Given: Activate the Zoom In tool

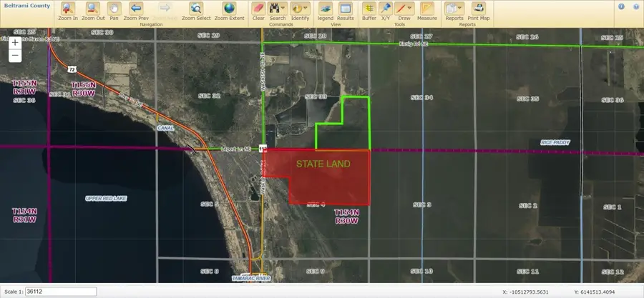Looking at the screenshot, I should pos(69,10).
